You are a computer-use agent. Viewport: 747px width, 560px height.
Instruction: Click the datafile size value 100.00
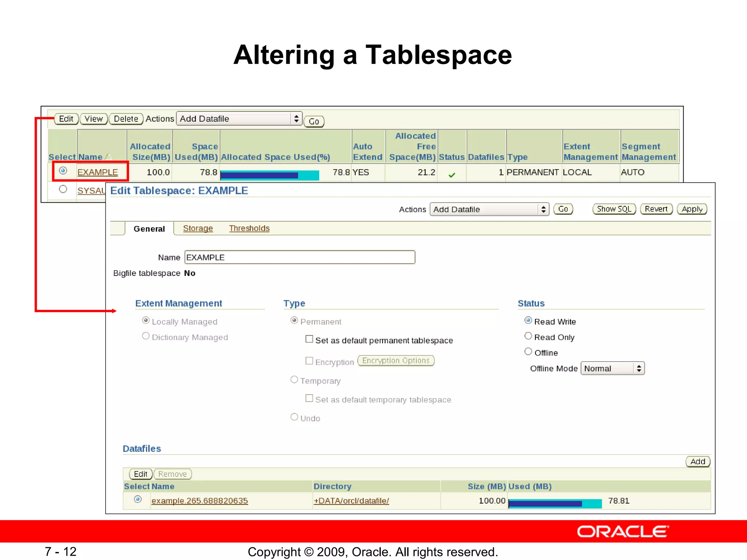(492, 501)
